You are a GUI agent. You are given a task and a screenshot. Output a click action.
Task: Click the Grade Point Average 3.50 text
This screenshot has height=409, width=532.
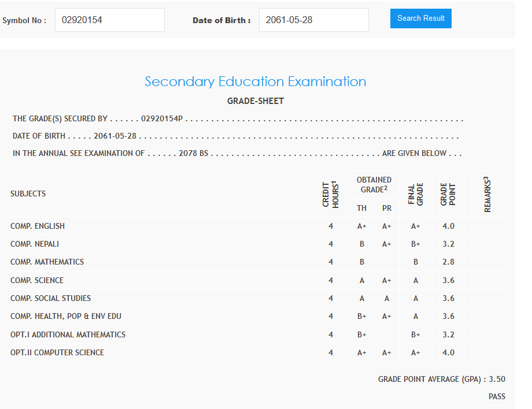click(x=441, y=380)
